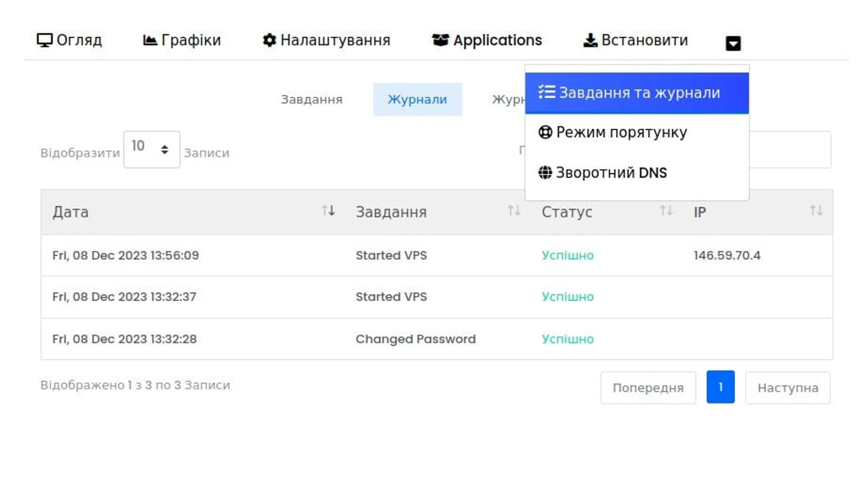The width and height of the screenshot is (868, 501).
Task: Click Started VPS in the 13:32:37 row
Action: (391, 297)
